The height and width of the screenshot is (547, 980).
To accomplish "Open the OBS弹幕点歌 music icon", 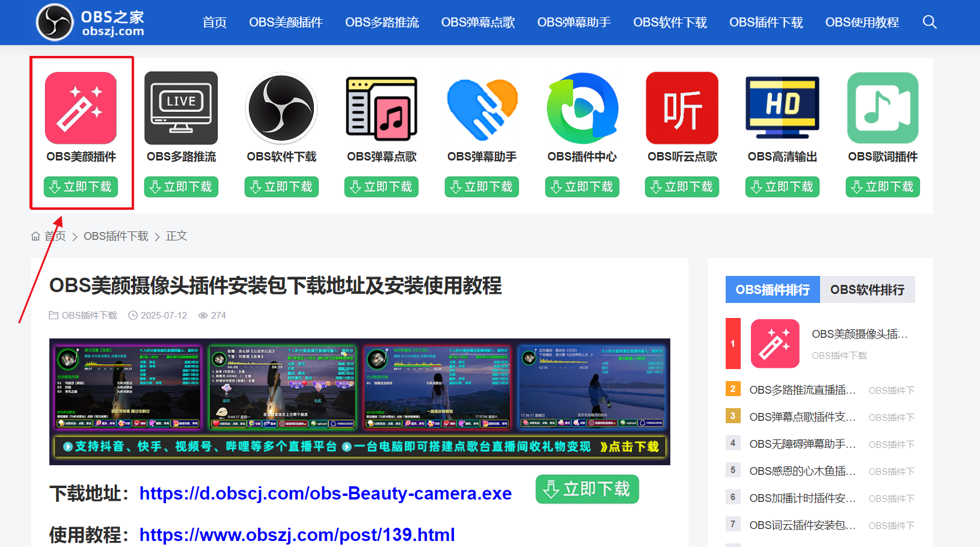I will click(x=382, y=108).
